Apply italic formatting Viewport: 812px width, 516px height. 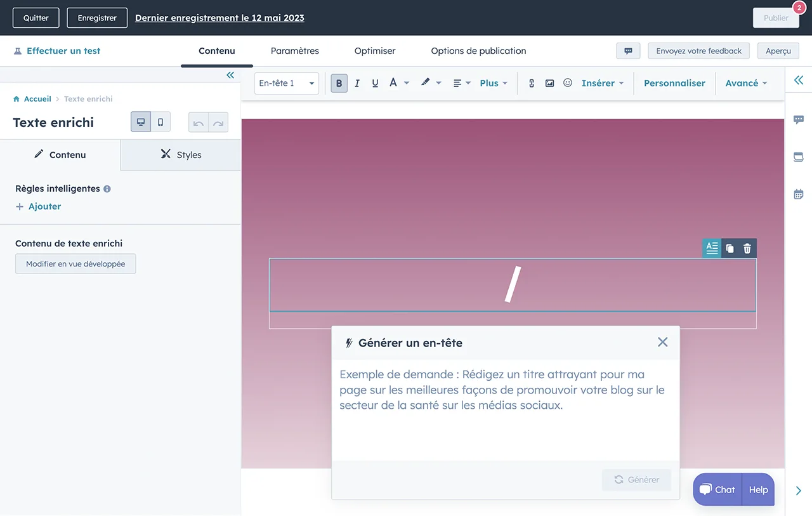(357, 83)
